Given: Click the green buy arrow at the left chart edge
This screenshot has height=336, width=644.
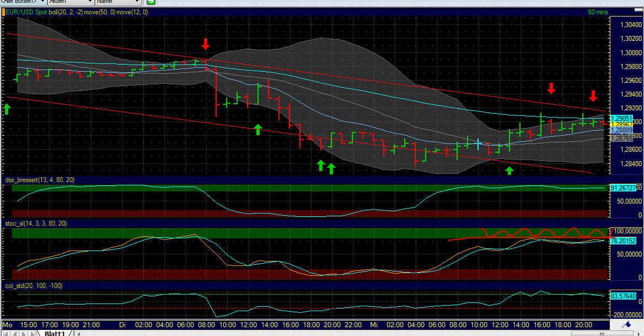Looking at the screenshot, I should click(x=7, y=109).
